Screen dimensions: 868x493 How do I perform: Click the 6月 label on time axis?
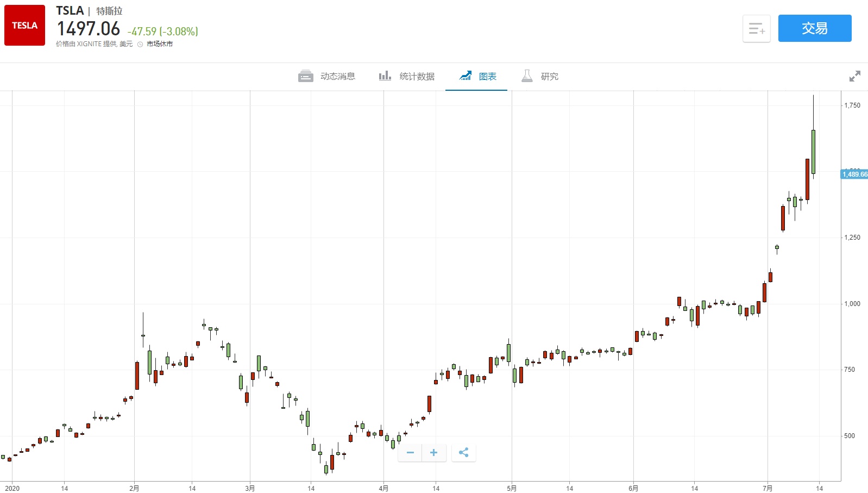coord(633,488)
